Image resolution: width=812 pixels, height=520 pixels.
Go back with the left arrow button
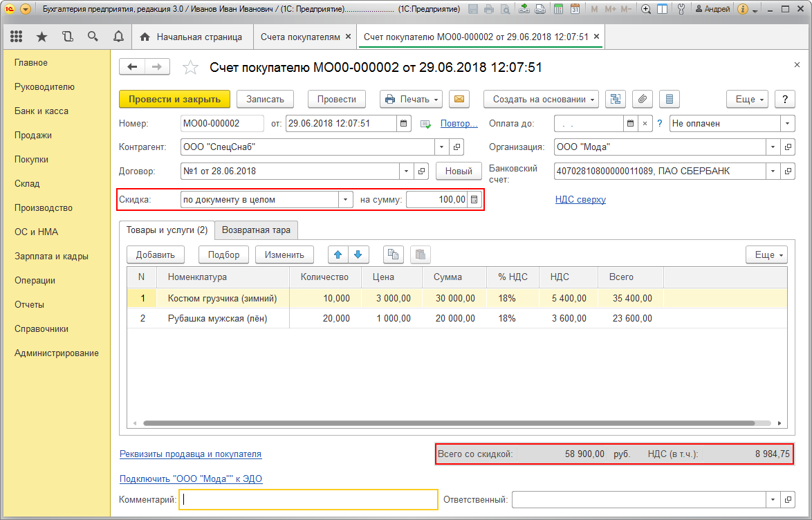[x=132, y=67]
